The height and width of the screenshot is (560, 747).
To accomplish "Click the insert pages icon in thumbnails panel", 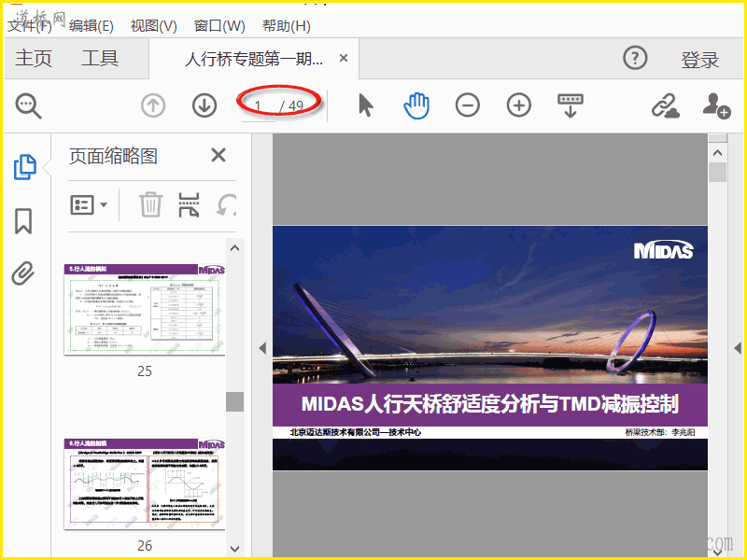I will tap(189, 205).
